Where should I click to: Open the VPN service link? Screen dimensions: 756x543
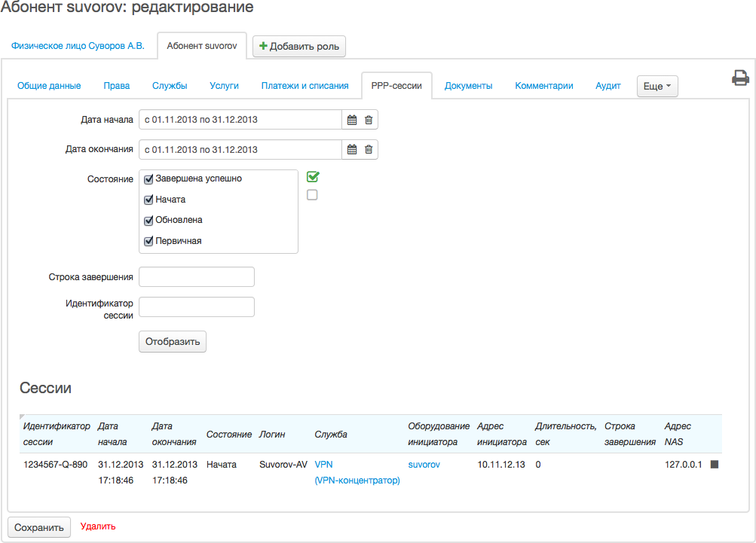(x=323, y=465)
